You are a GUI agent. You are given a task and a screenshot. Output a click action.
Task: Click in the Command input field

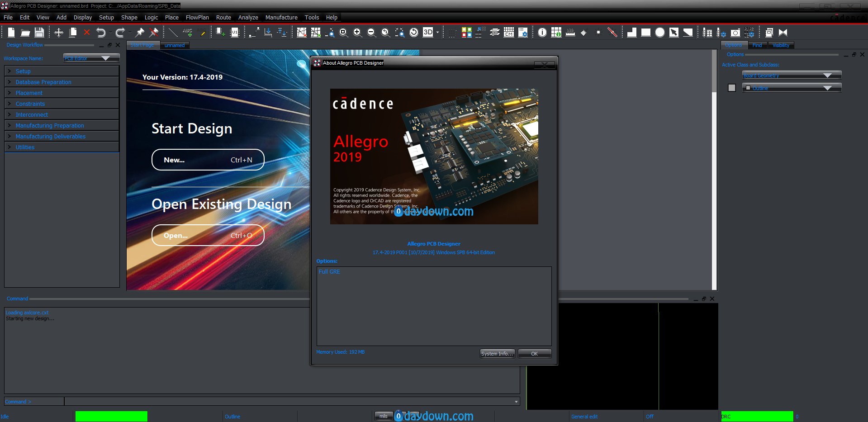click(x=289, y=401)
